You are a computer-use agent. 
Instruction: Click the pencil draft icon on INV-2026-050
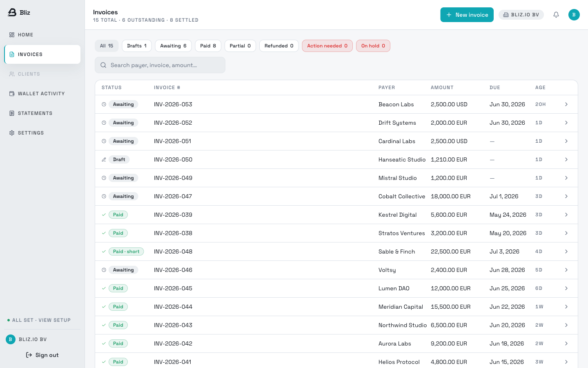pyautogui.click(x=104, y=159)
